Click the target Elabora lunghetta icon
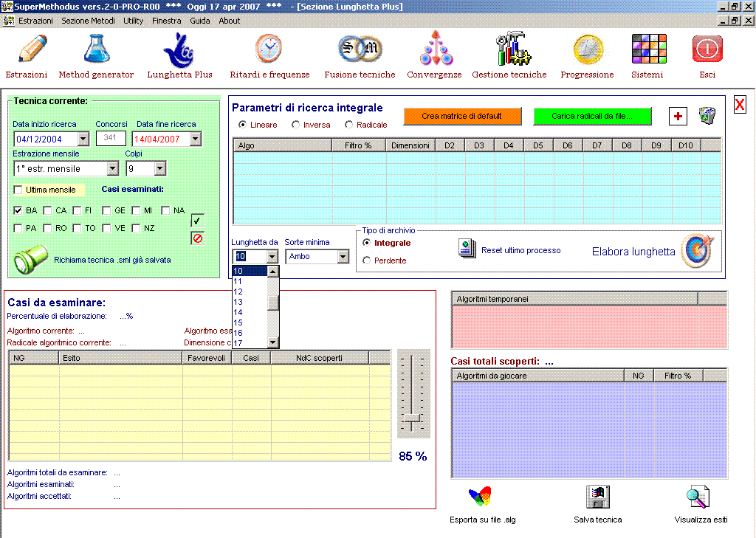The height and width of the screenshot is (538, 756). 697,251
